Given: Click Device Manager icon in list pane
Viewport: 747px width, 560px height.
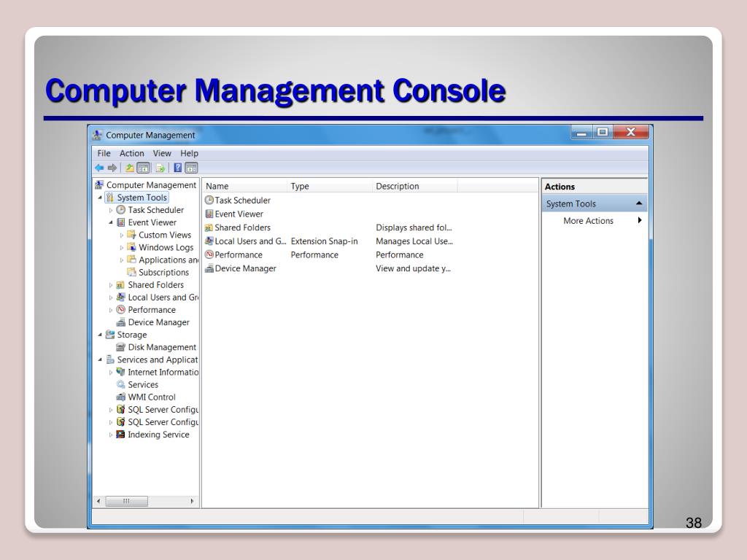Looking at the screenshot, I should point(209,268).
